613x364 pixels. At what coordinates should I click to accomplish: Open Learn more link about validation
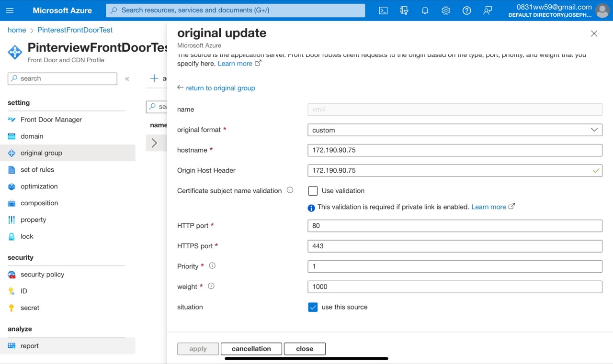pyautogui.click(x=488, y=207)
